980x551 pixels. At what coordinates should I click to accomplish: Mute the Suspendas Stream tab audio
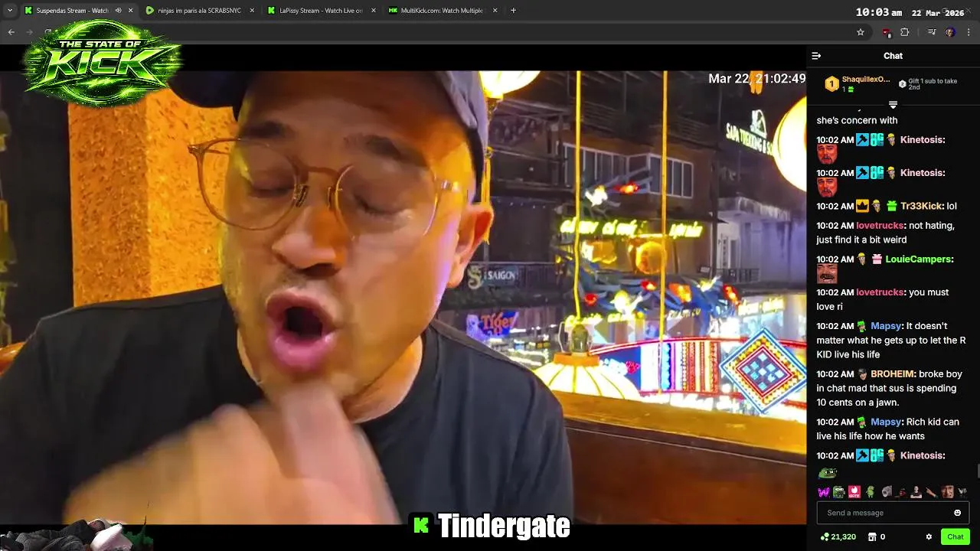tap(119, 11)
